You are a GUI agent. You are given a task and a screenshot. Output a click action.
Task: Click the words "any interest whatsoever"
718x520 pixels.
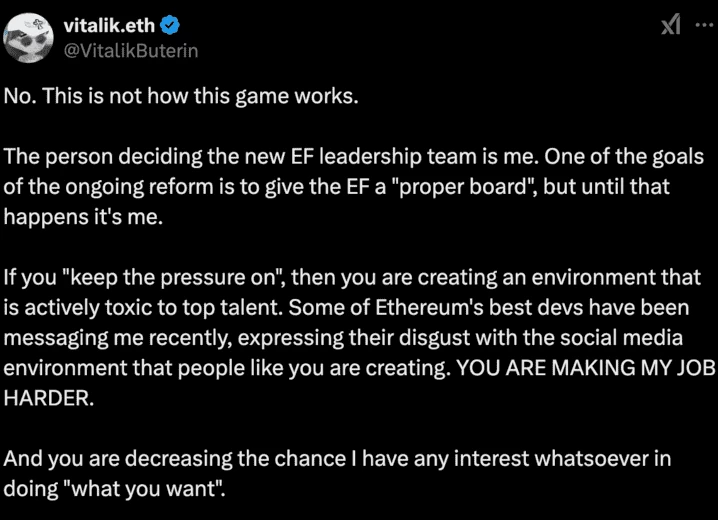(528, 459)
